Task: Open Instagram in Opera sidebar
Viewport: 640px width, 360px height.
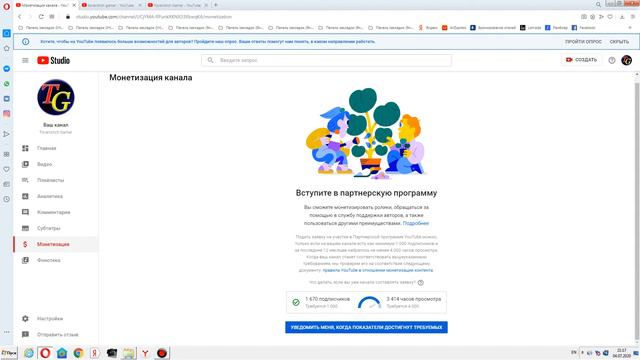Action: coord(7,114)
